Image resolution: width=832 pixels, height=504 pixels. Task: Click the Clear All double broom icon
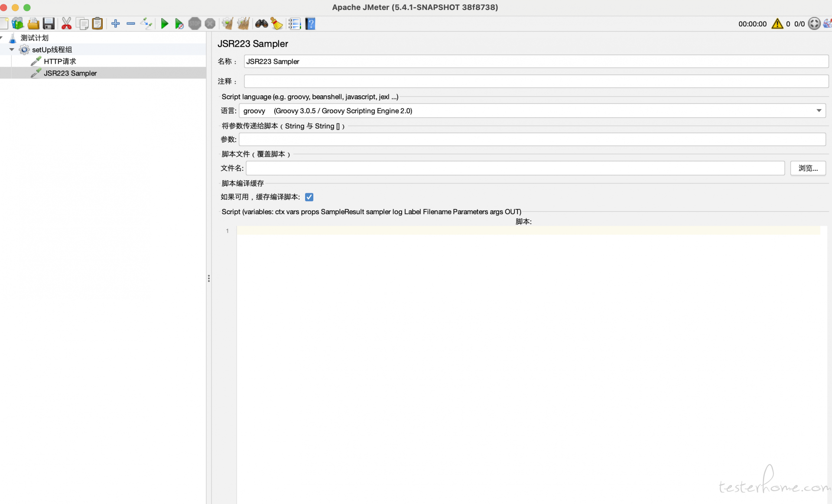(x=243, y=23)
